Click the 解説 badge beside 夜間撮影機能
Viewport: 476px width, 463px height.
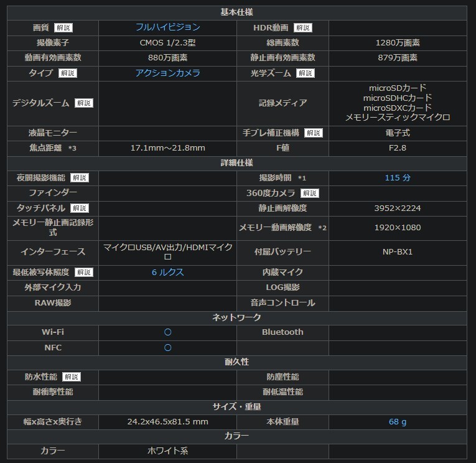coord(80,177)
